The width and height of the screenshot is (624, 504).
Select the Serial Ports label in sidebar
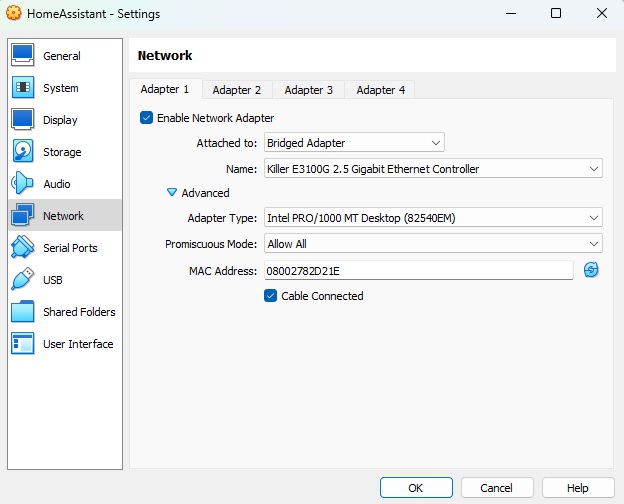tap(70, 248)
